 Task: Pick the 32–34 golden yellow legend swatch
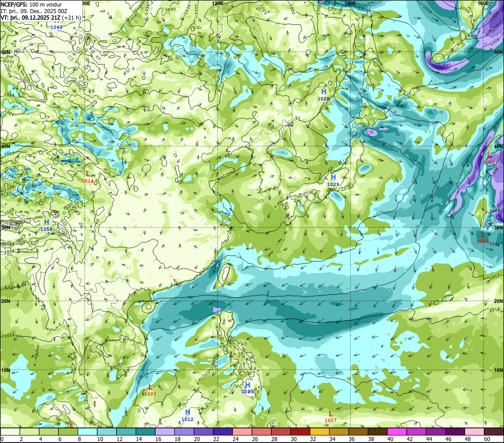[x=320, y=431]
